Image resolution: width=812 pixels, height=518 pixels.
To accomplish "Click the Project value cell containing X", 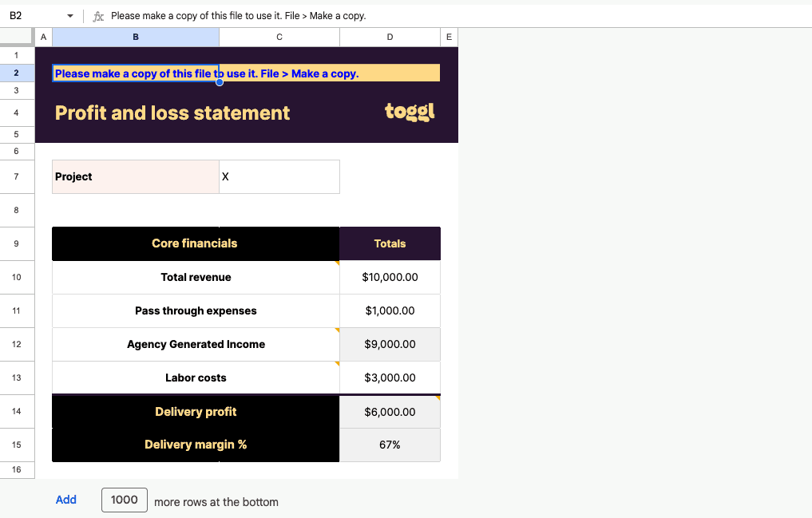I will (x=279, y=176).
